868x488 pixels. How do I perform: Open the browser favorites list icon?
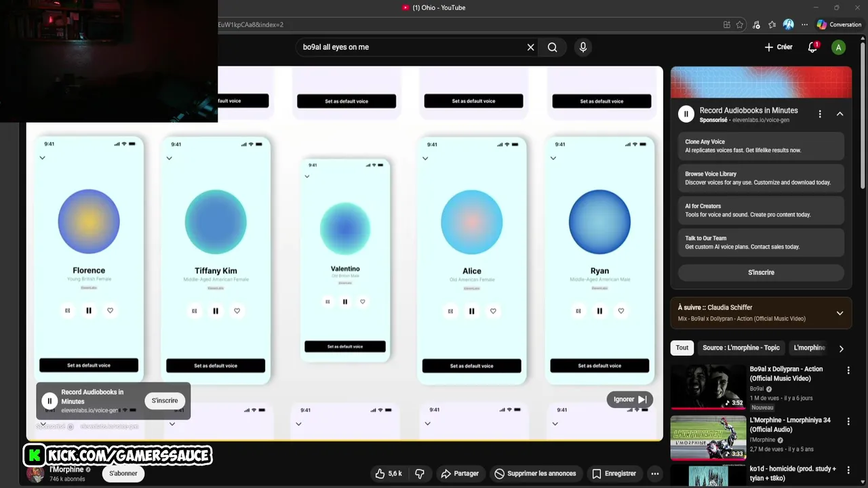point(772,24)
